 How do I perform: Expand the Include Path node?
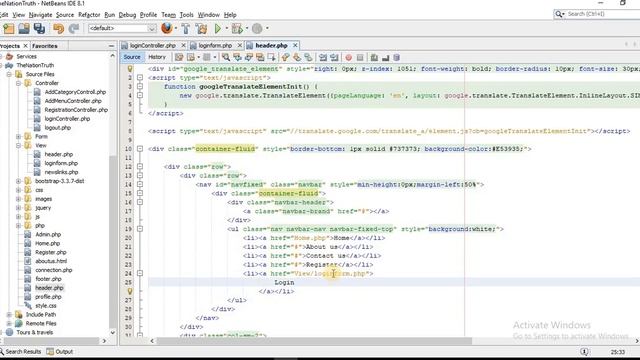pyautogui.click(x=9, y=315)
